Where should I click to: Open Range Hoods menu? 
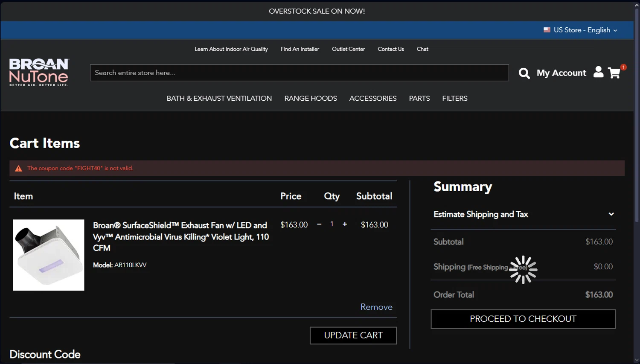(x=311, y=98)
